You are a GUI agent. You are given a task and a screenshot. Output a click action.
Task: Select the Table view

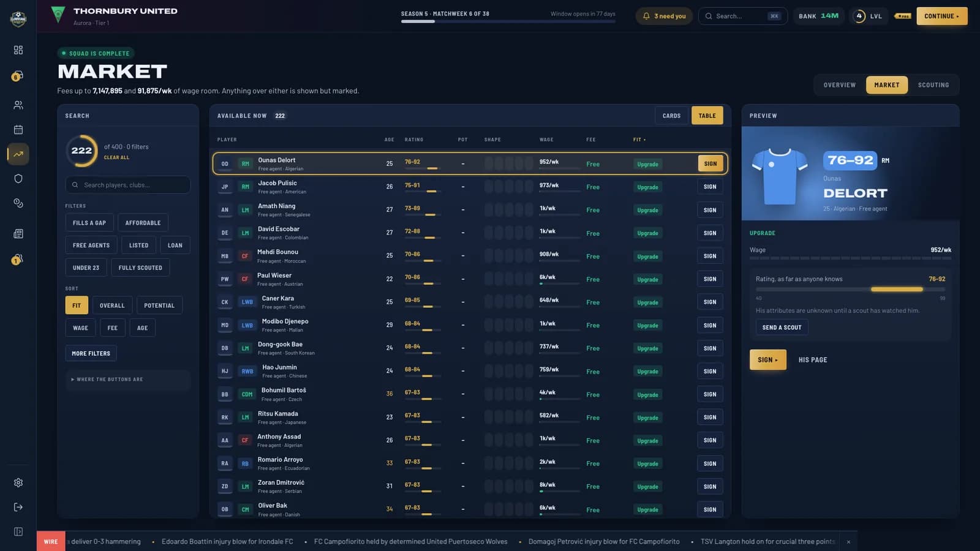(707, 116)
